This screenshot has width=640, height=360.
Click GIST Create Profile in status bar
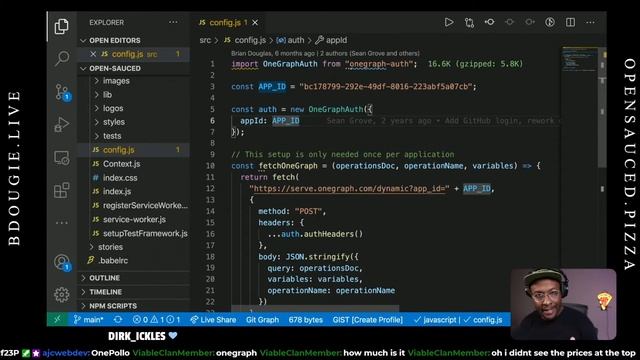(x=367, y=320)
